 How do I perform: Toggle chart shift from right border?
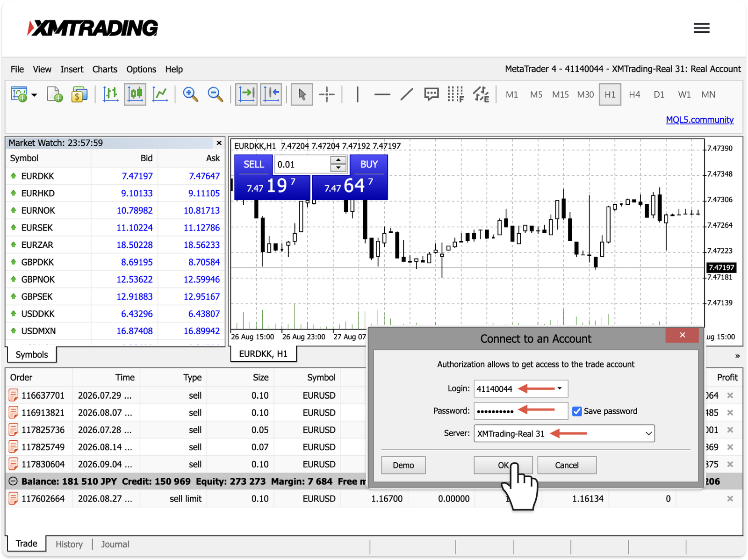271,94
